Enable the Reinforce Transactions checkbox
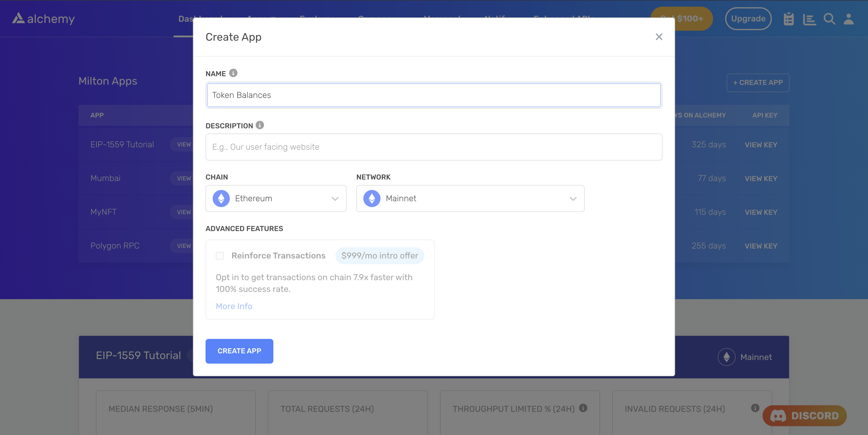 [219, 255]
